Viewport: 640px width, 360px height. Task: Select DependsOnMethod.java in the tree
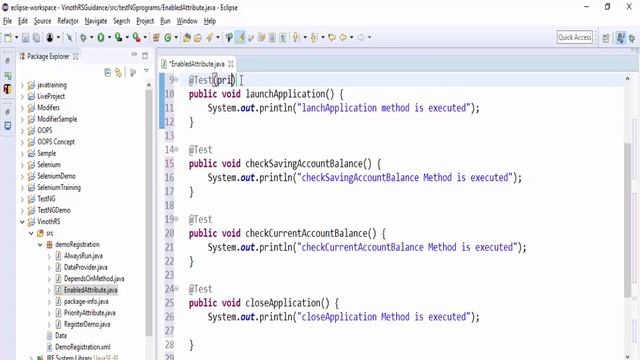(94, 278)
